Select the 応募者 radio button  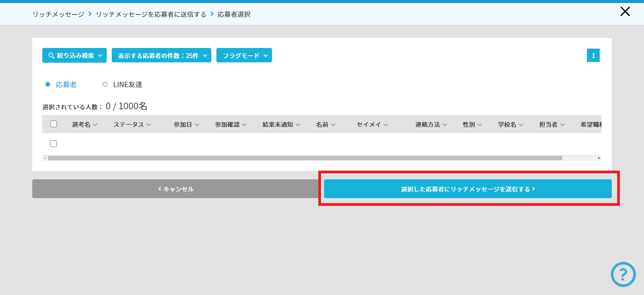coord(48,84)
